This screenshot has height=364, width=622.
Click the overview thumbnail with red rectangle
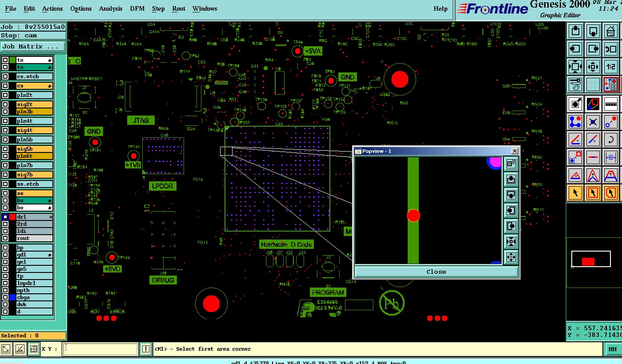pos(591,259)
